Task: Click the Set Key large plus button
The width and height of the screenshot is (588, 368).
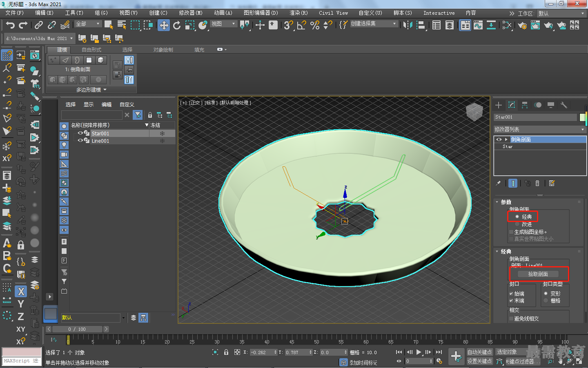Action: pos(456,356)
